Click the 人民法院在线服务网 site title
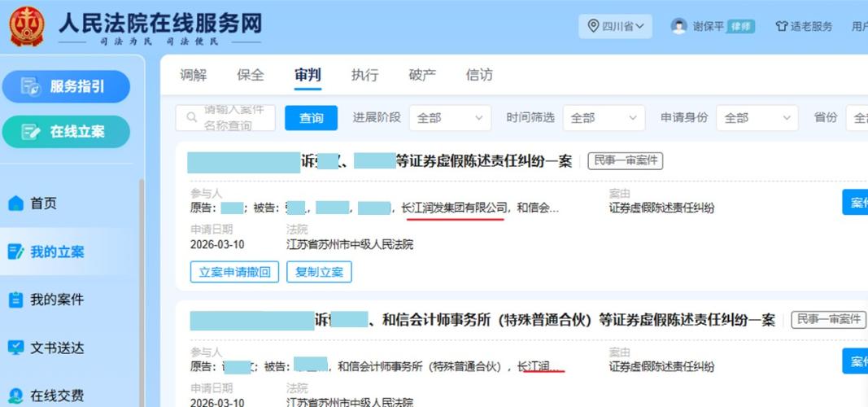868x407 pixels. pyautogui.click(x=160, y=24)
